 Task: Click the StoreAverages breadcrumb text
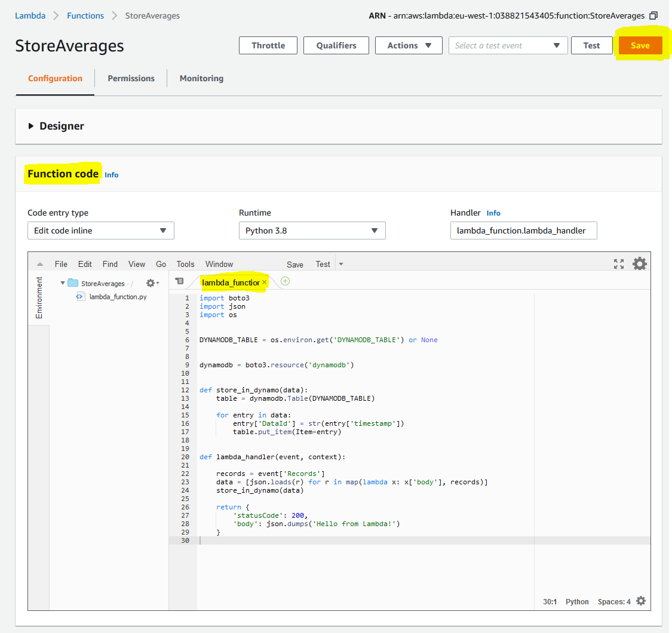click(x=152, y=16)
